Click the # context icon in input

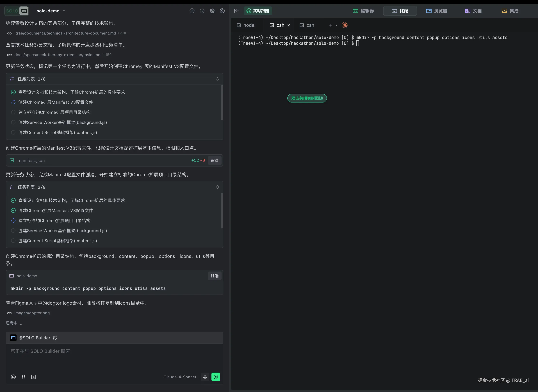(x=23, y=377)
